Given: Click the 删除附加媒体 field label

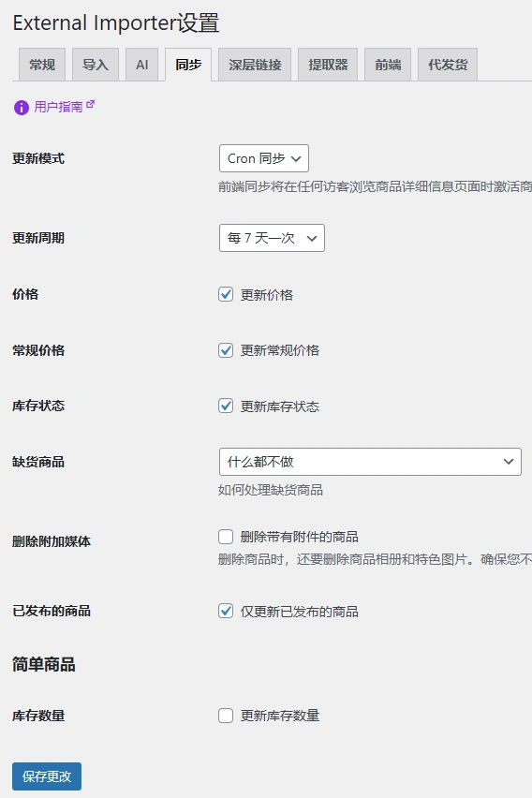Looking at the screenshot, I should 52,541.
